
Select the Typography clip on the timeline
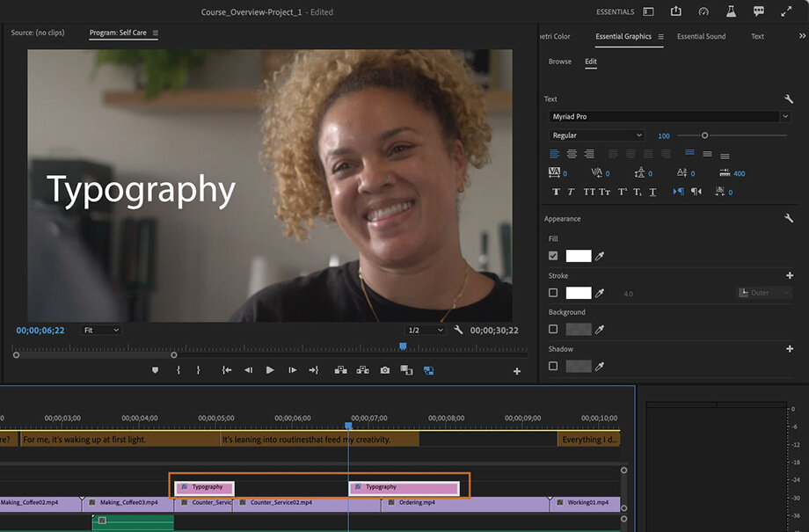coord(204,485)
